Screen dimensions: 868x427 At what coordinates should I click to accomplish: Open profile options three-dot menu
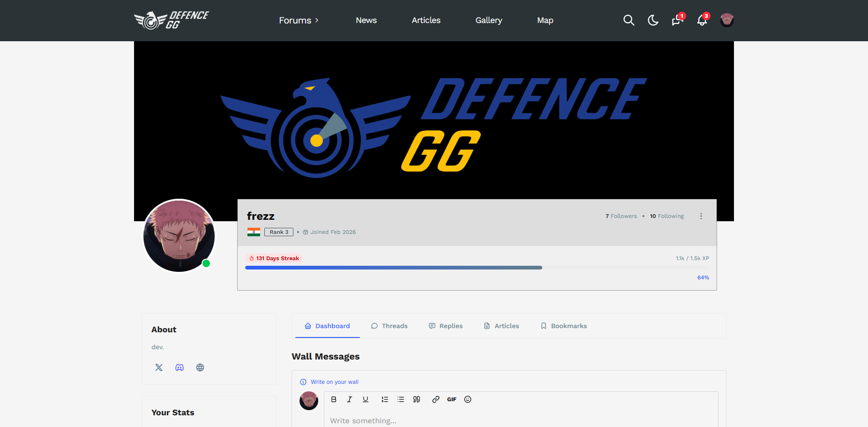tap(701, 216)
